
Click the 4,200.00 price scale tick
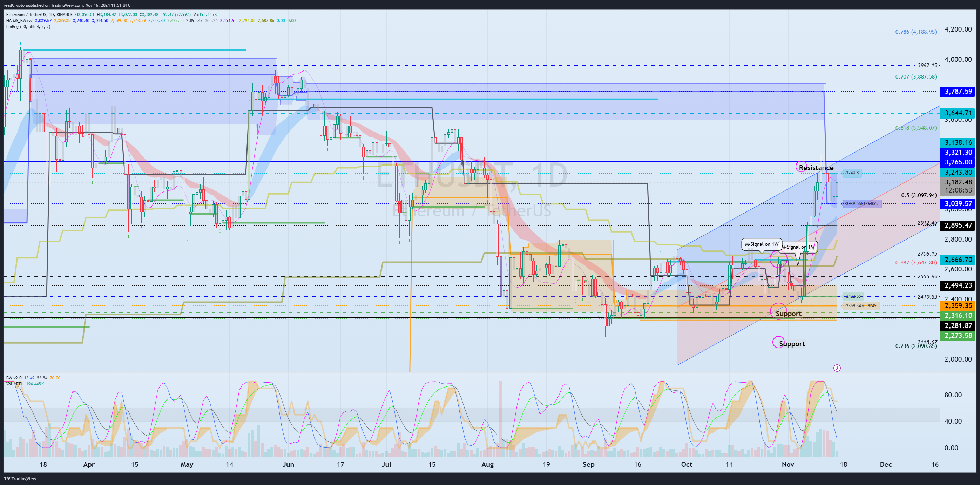point(958,29)
